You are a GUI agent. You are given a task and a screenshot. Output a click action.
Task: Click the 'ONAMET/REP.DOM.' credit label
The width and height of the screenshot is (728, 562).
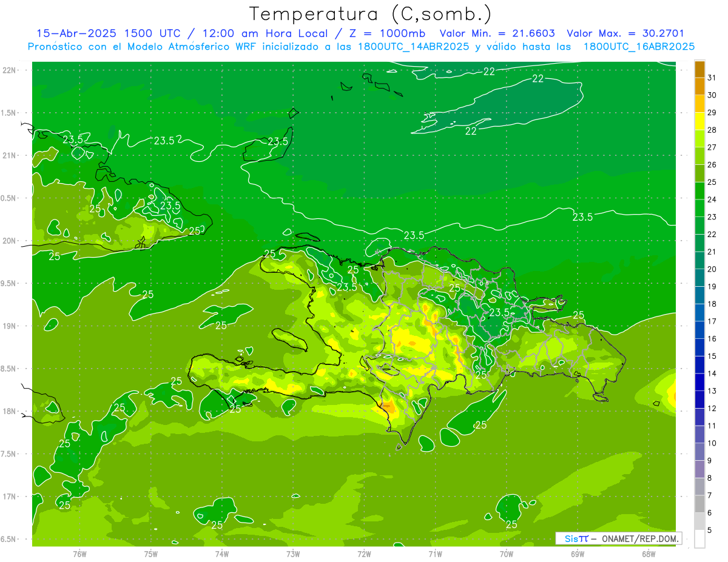tap(641, 538)
